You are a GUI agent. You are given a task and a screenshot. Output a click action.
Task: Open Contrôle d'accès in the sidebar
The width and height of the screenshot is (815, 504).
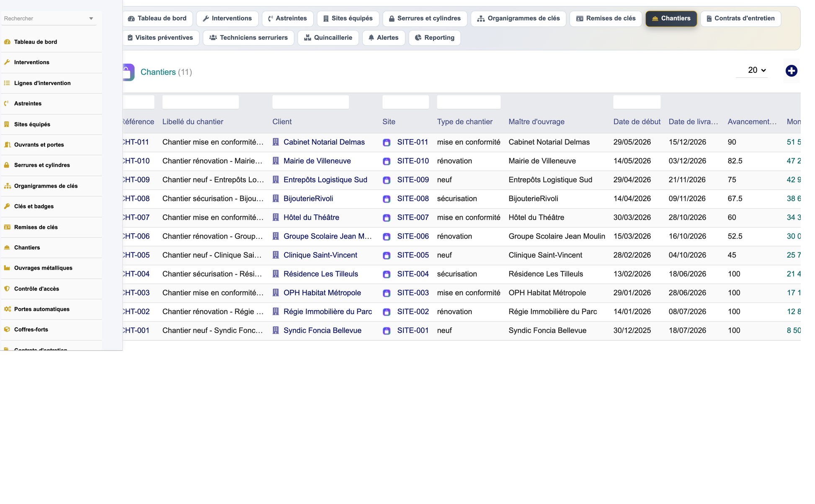pos(36,289)
